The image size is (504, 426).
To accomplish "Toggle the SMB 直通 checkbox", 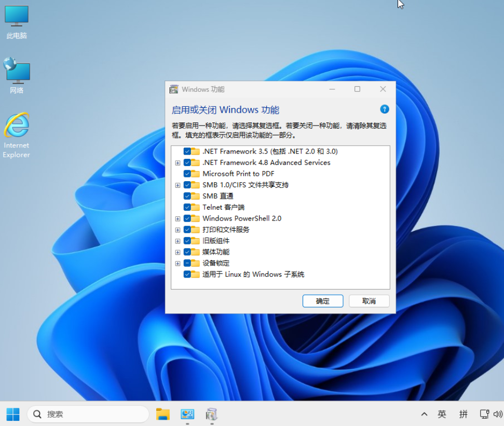I will tap(187, 196).
